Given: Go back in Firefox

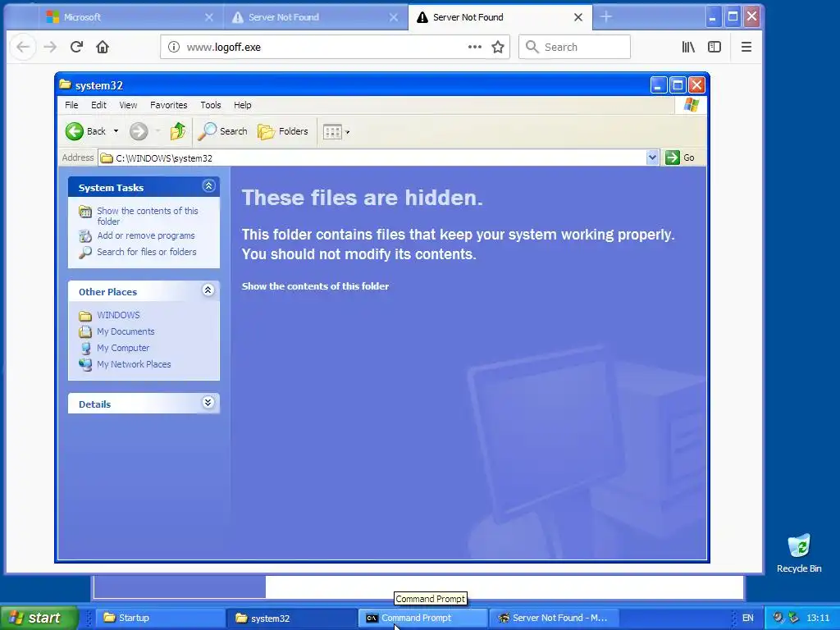Looking at the screenshot, I should 23,47.
